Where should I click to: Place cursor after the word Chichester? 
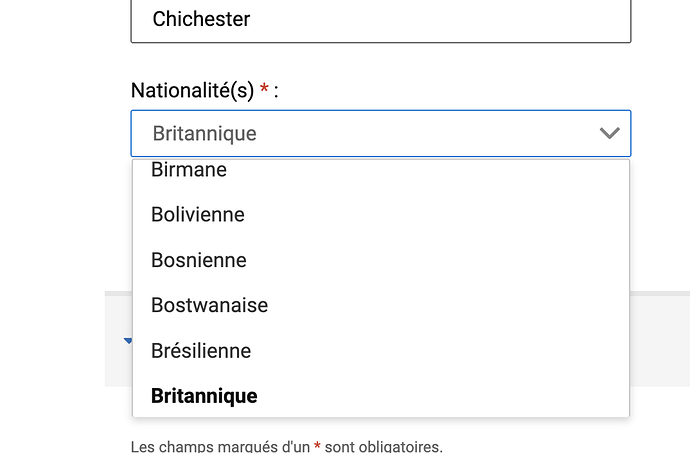[252, 20]
